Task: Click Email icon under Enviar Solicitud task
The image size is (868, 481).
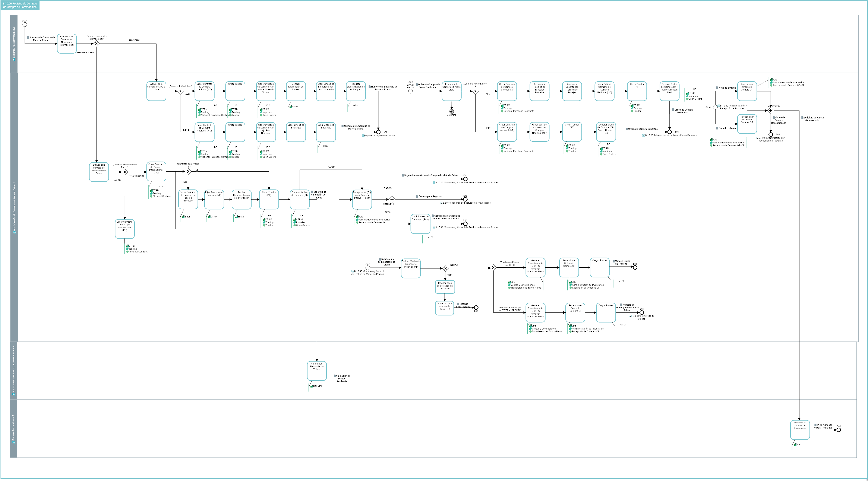Action: [183, 217]
